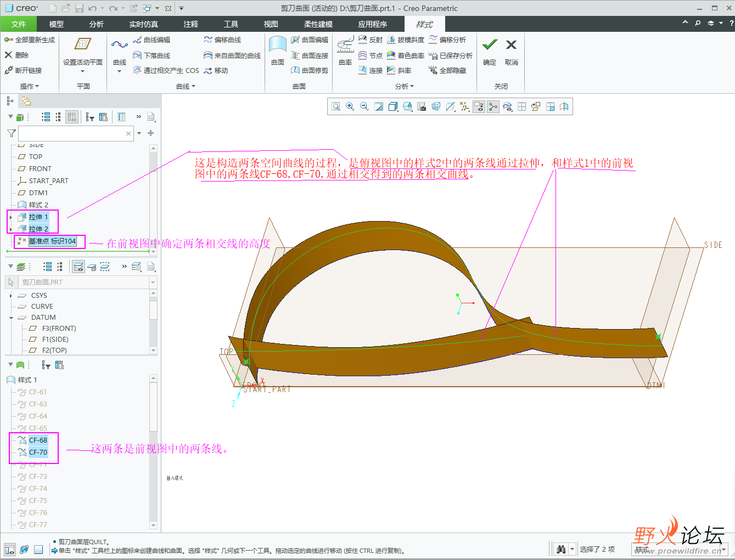Click 通过相交产生 COS tool

(x=166, y=70)
